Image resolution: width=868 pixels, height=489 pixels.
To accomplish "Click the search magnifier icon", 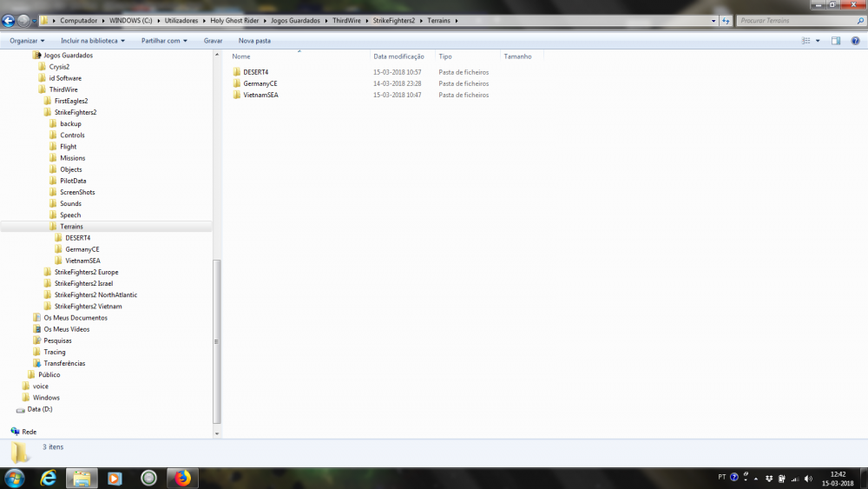I will pyautogui.click(x=860, y=21).
